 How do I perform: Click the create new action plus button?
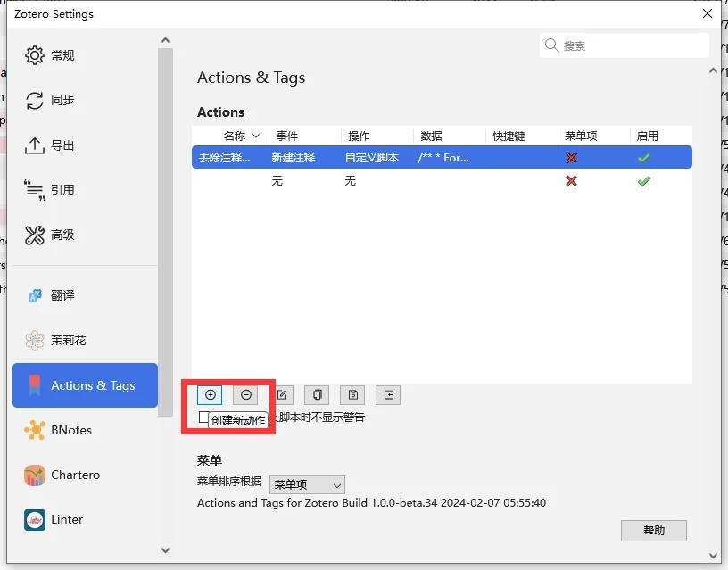(210, 395)
